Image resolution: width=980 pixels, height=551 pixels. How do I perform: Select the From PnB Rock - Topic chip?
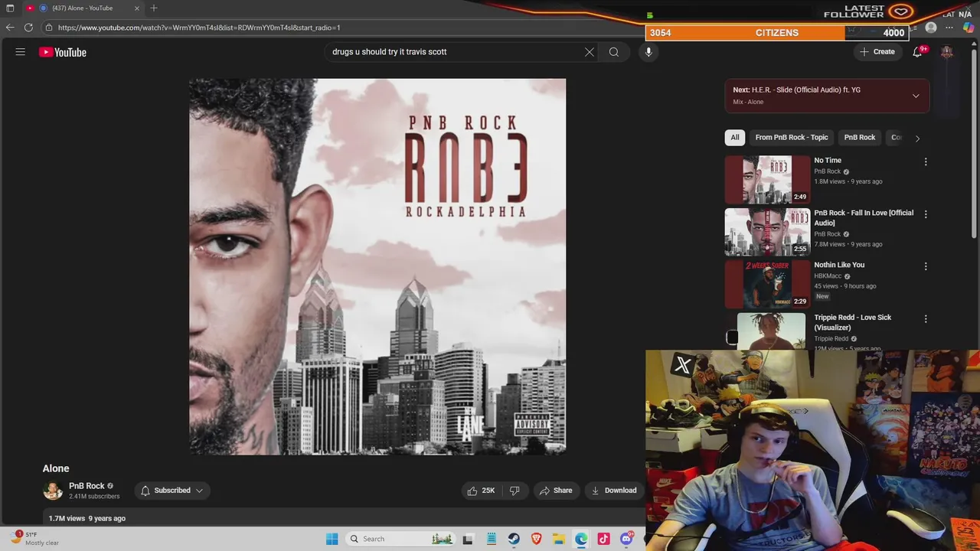792,138
